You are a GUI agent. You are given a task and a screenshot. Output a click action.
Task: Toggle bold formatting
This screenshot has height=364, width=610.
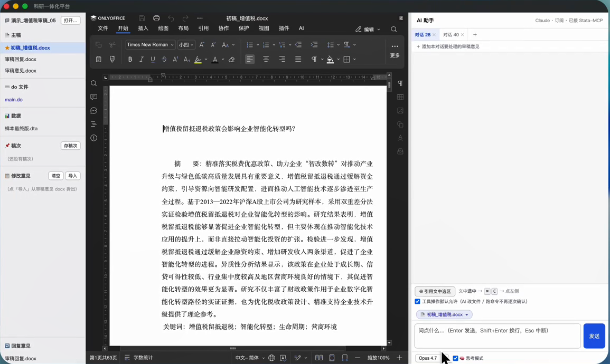pyautogui.click(x=130, y=60)
